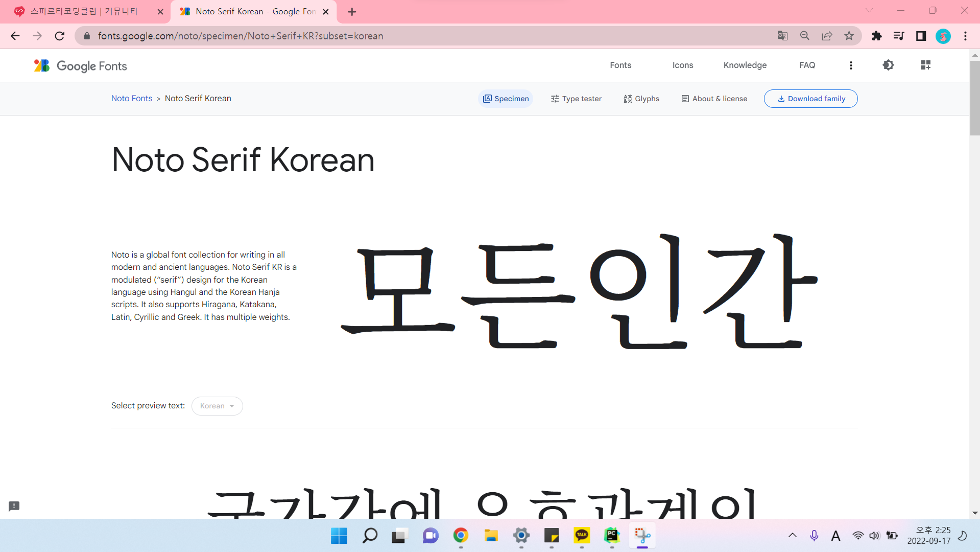Screen dimensions: 980x552
Task: Open the Knowledge menu item
Action: 745,65
